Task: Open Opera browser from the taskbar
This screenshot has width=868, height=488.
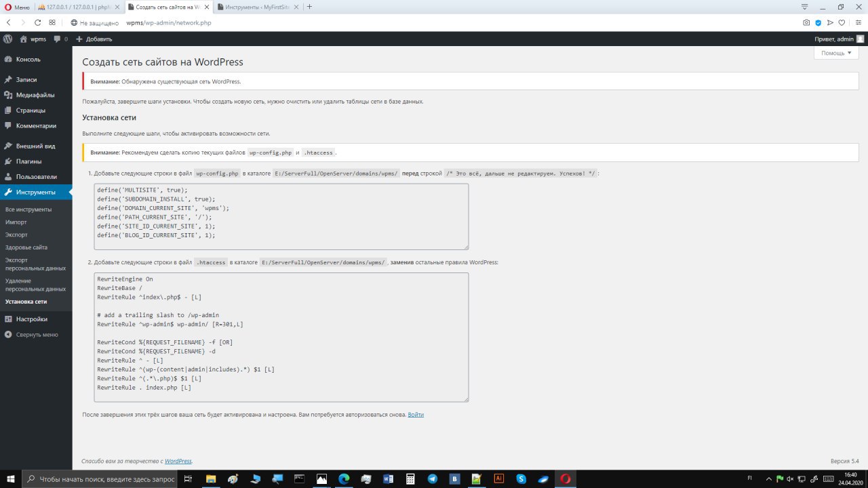Action: click(x=565, y=479)
